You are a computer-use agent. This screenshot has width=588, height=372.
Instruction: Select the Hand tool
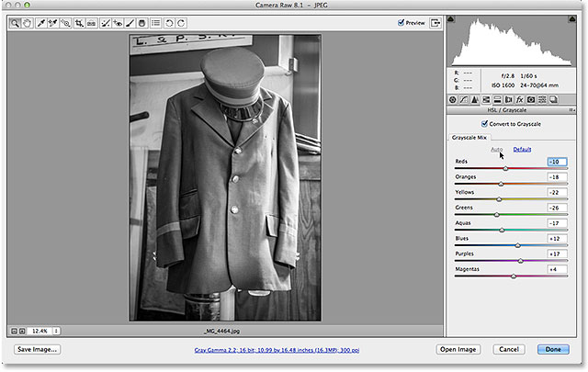point(28,22)
